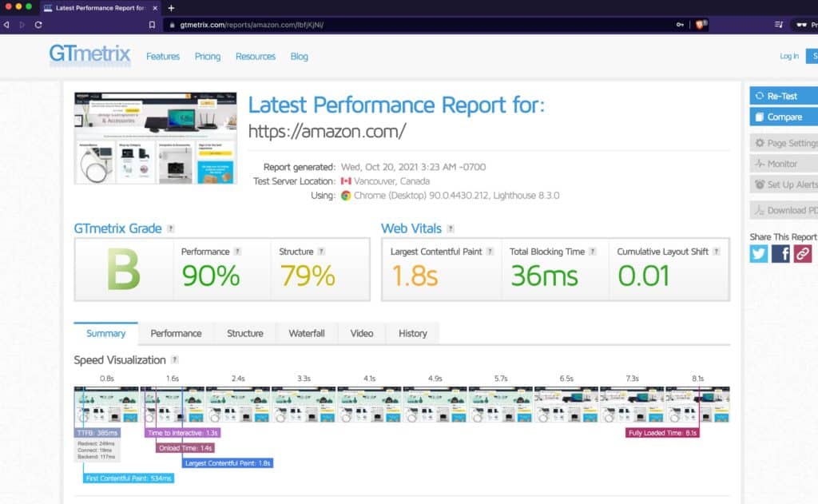Share the report on Twitter
The width and height of the screenshot is (818, 504).
[x=759, y=253]
